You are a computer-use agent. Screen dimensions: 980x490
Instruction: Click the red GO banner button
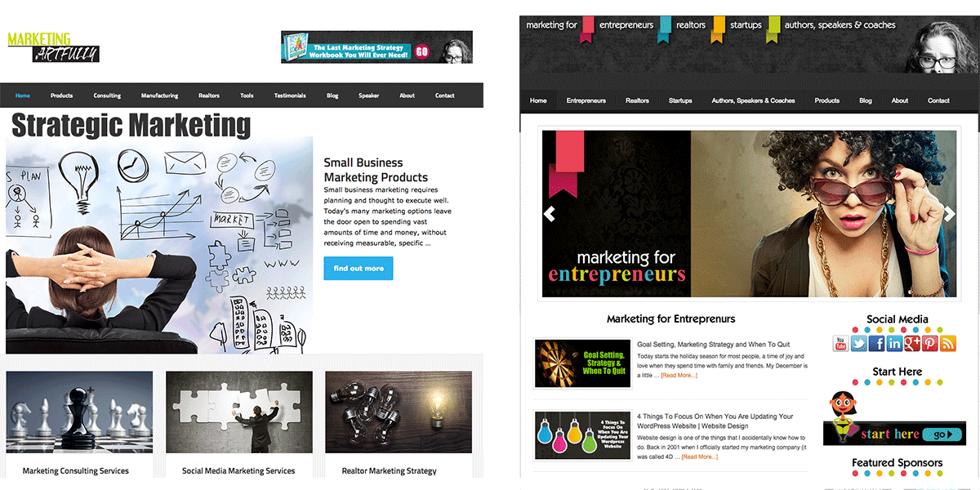pos(422,51)
